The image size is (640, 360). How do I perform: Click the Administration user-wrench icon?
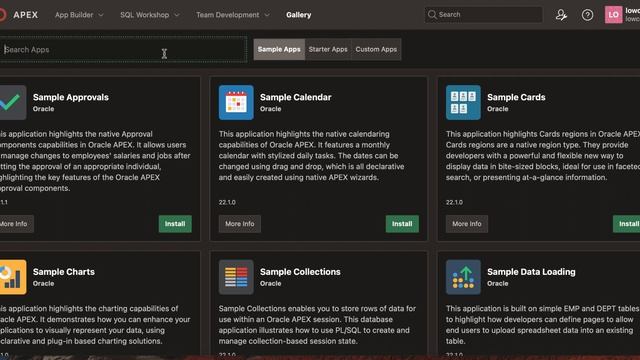[x=561, y=15]
